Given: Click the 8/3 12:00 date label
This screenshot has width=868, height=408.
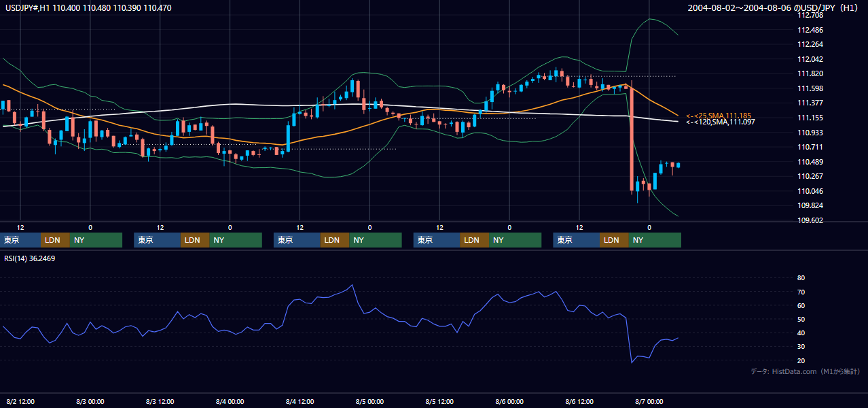Looking at the screenshot, I should (160, 402).
